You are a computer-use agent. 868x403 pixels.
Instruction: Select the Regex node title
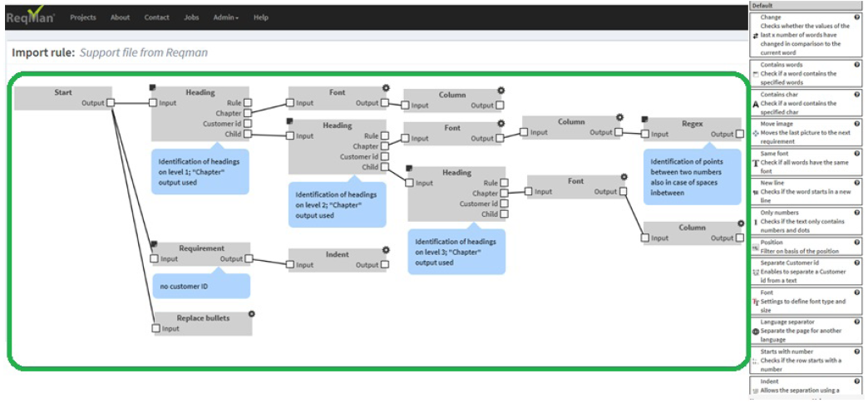(x=692, y=124)
